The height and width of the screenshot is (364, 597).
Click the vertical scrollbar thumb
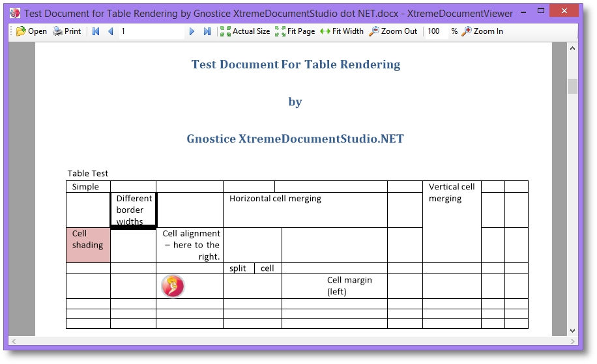pos(572,86)
